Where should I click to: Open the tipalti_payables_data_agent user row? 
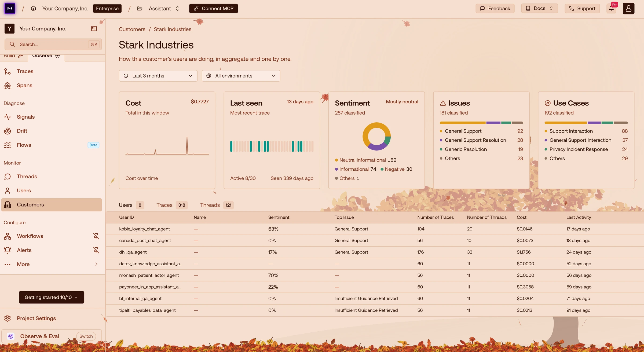pos(375,310)
